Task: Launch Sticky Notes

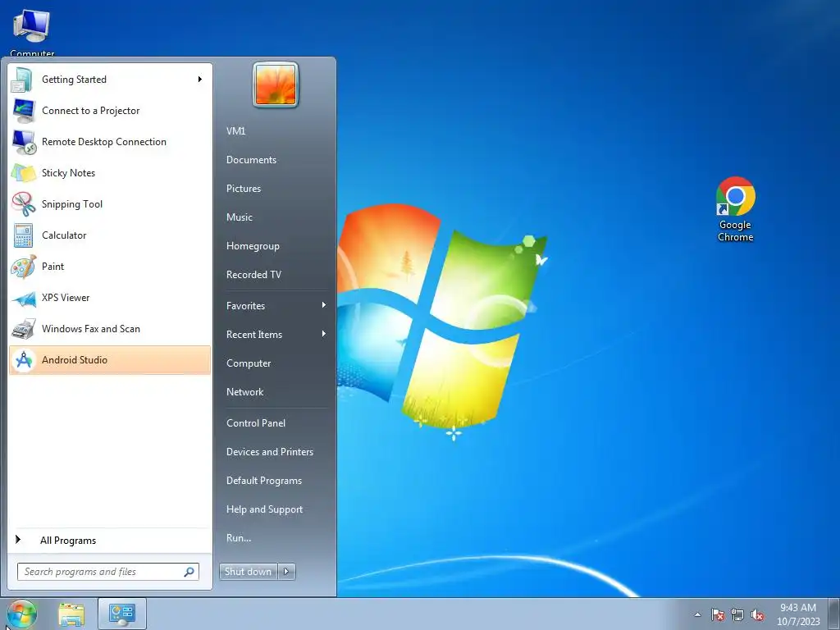Action: coord(110,172)
